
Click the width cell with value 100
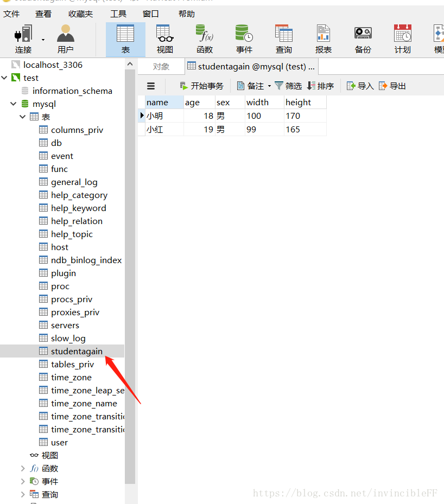tap(264, 116)
